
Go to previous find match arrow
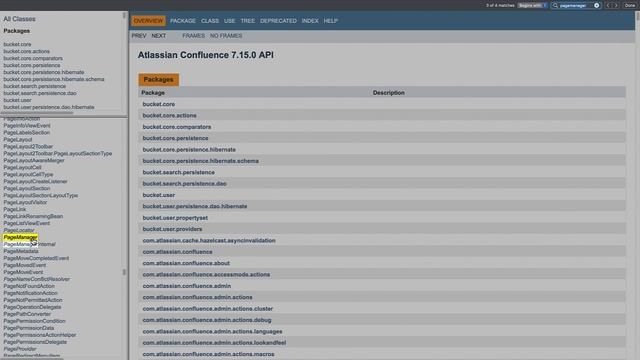click(608, 6)
